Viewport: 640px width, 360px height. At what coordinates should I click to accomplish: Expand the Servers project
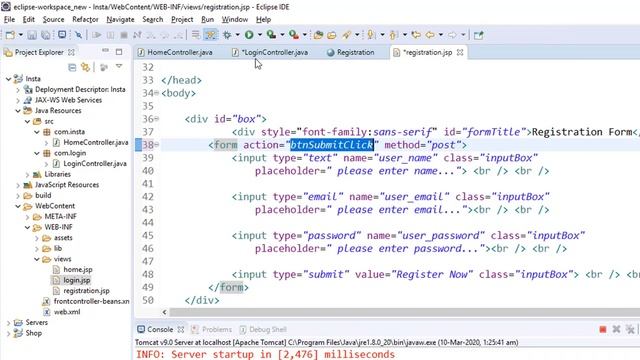coord(8,322)
